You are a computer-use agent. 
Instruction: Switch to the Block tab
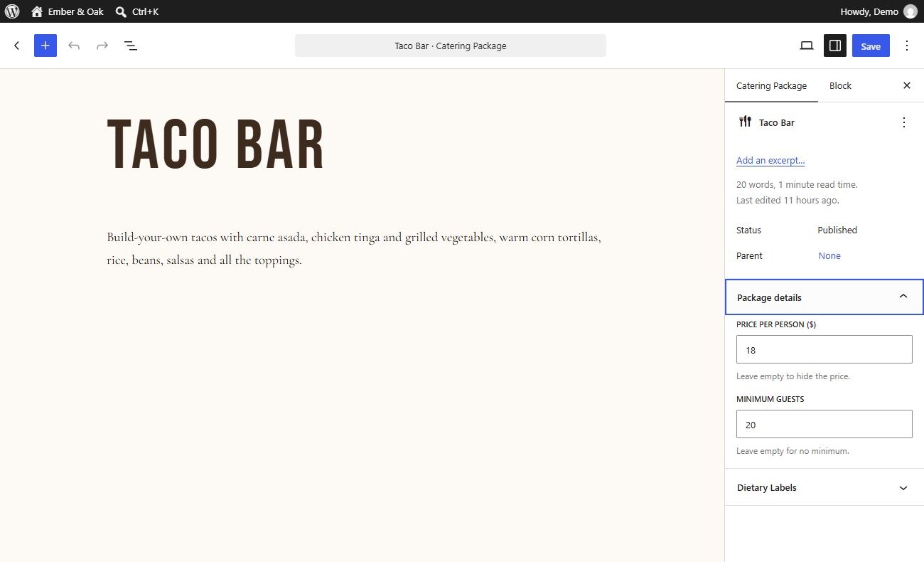[840, 85]
